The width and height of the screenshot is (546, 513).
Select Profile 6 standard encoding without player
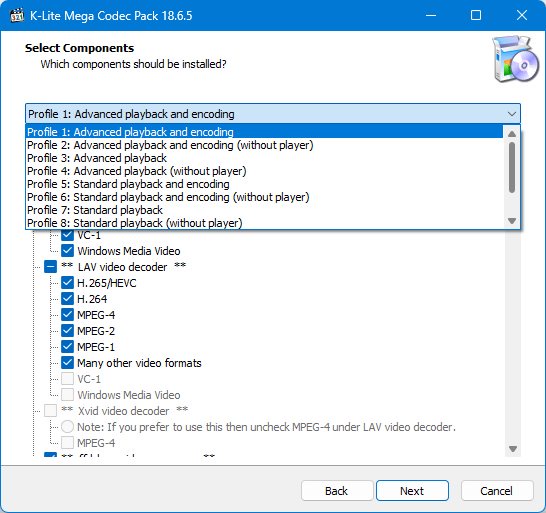click(x=264, y=197)
